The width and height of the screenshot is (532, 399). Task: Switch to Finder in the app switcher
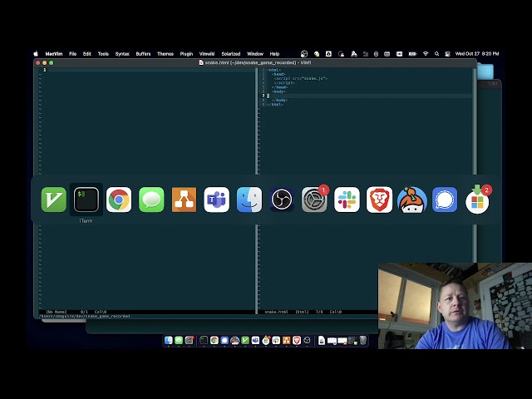click(249, 199)
